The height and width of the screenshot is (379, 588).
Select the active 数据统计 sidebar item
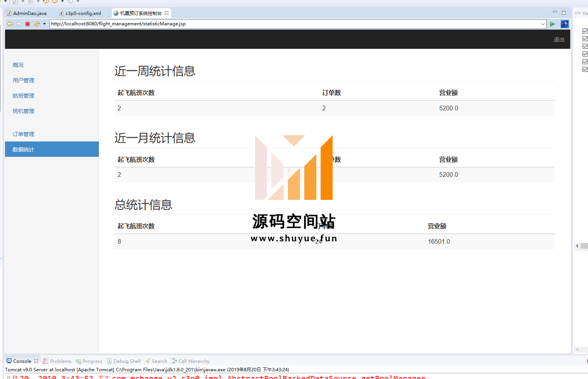tap(52, 149)
